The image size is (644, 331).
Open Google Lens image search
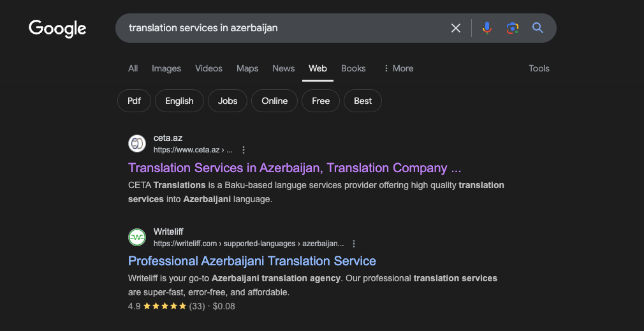[x=512, y=28]
